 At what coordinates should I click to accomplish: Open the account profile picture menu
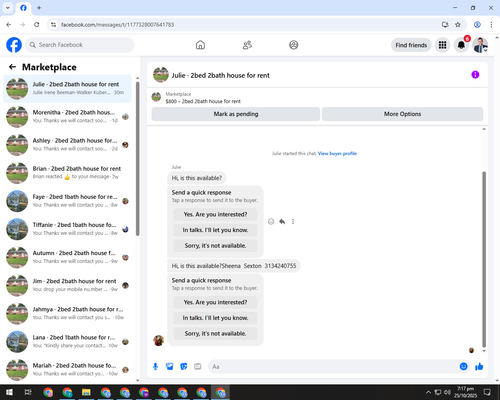click(480, 45)
